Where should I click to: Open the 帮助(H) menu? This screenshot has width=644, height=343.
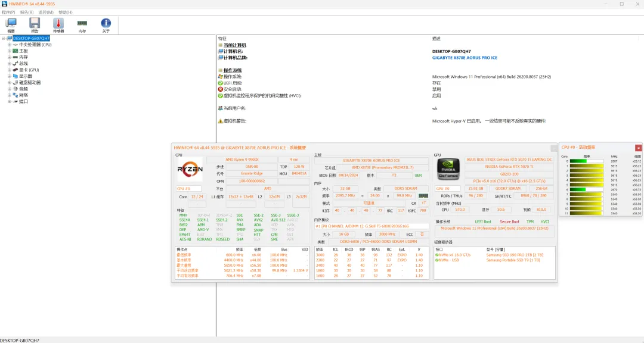click(65, 13)
